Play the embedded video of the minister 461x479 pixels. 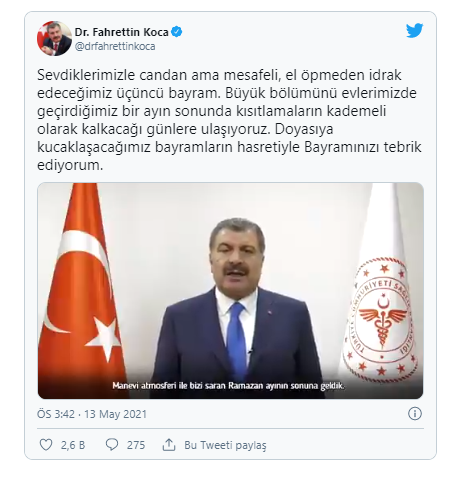pos(230,290)
